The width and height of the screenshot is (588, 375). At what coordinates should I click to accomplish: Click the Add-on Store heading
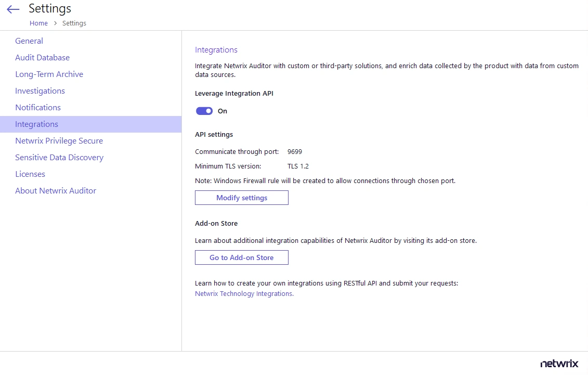(x=216, y=223)
